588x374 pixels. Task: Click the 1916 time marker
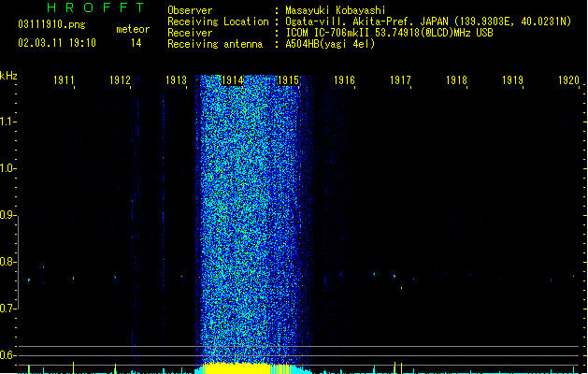coord(344,80)
